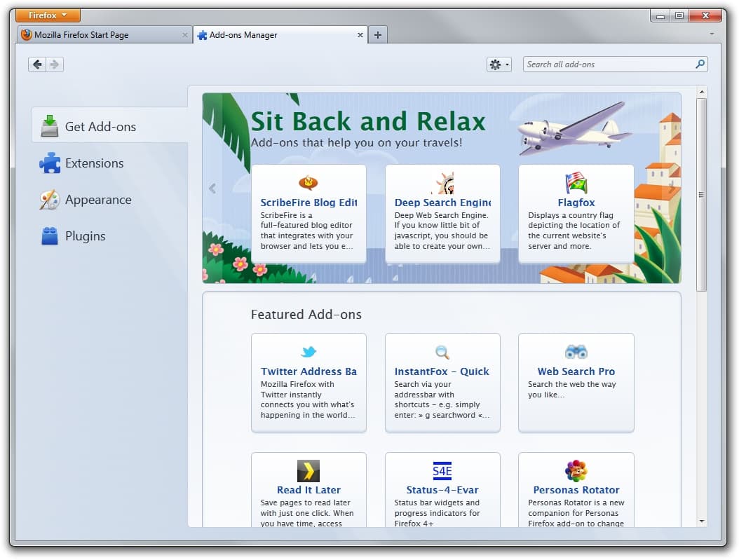Click the Flagfox flag icon
739x560 pixels.
576,183
